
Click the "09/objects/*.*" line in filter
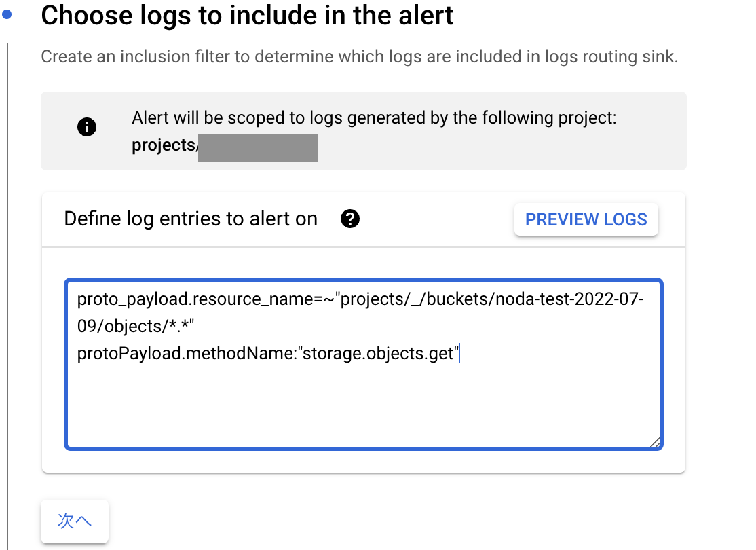point(136,326)
